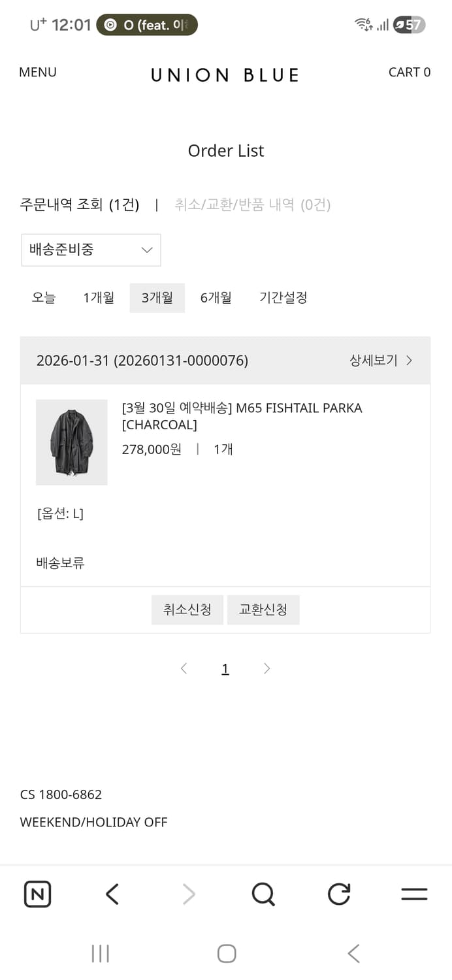This screenshot has height=980, width=452.
Task: Tap the back arrow in the browser toolbar
Action: [x=112, y=894]
